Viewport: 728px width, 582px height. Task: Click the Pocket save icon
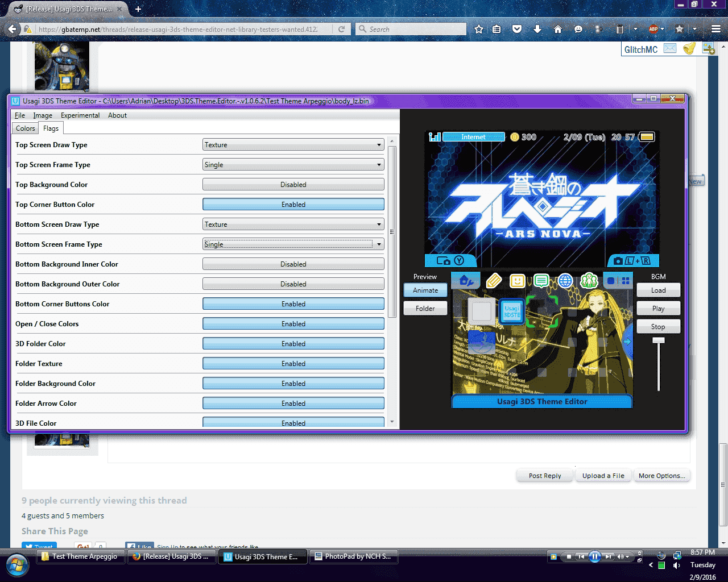click(517, 29)
